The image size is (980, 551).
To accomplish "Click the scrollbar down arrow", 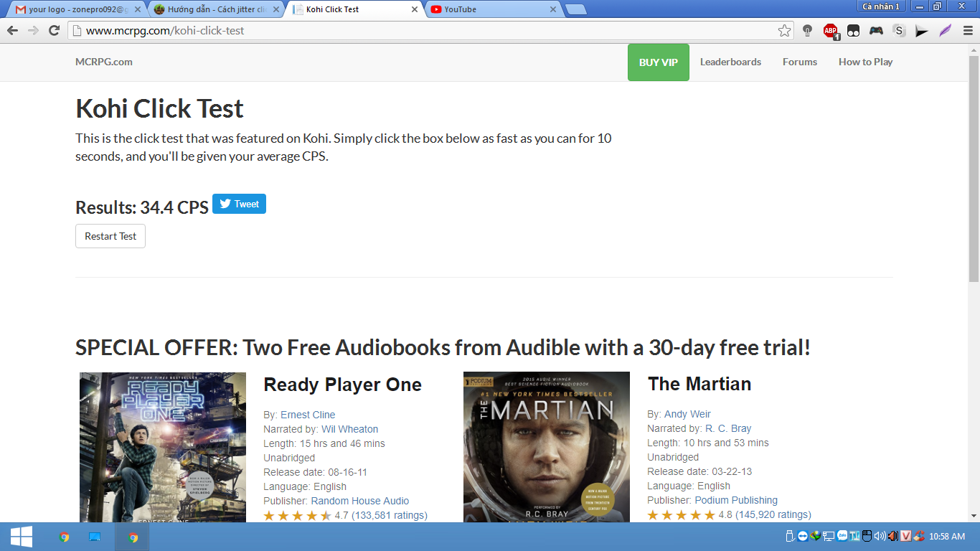I will pyautogui.click(x=974, y=516).
